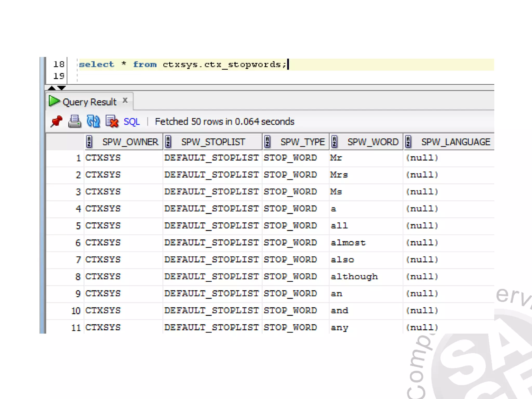Close the Query Result tab
The height and width of the screenshot is (399, 532).
[125, 100]
